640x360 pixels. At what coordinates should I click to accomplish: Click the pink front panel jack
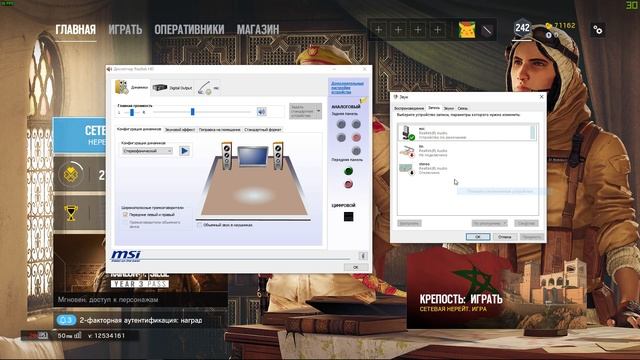[x=348, y=184]
